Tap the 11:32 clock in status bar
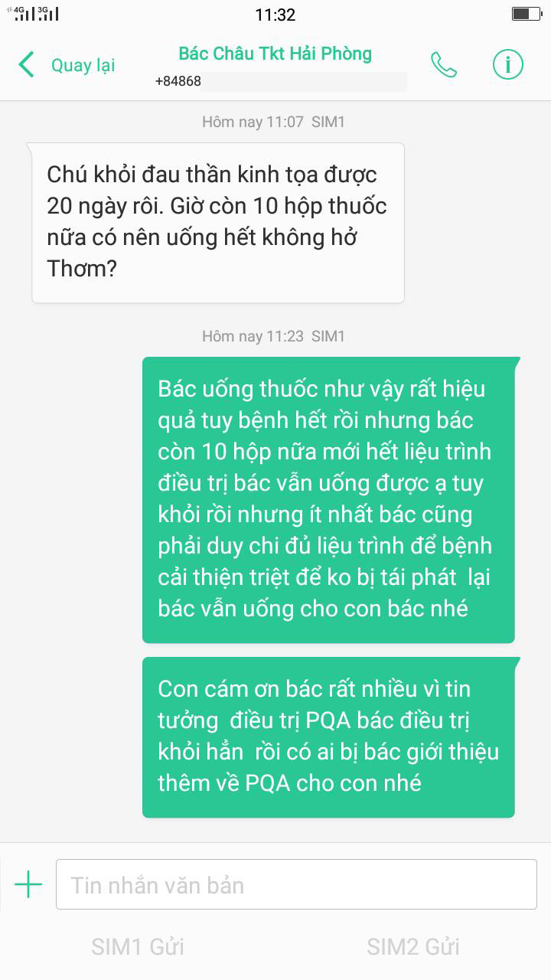 click(x=275, y=15)
